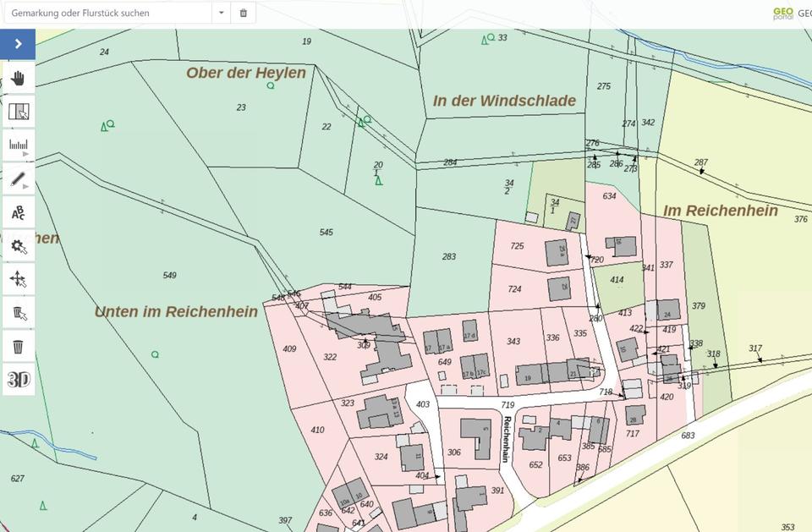The height and width of the screenshot is (532, 812).
Task: Click the trash can tool in the toolbar
Action: pos(18,345)
